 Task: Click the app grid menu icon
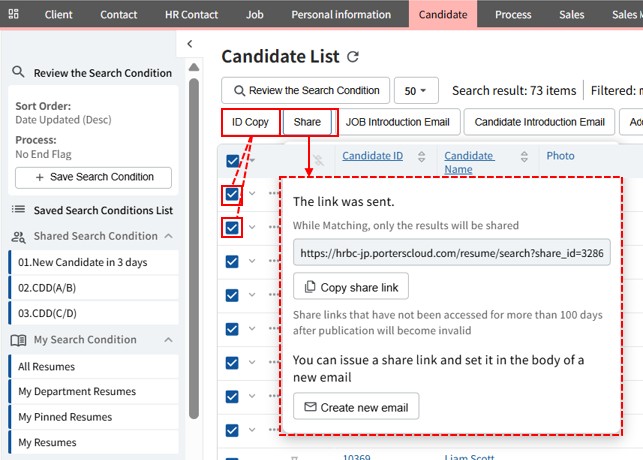(14, 15)
